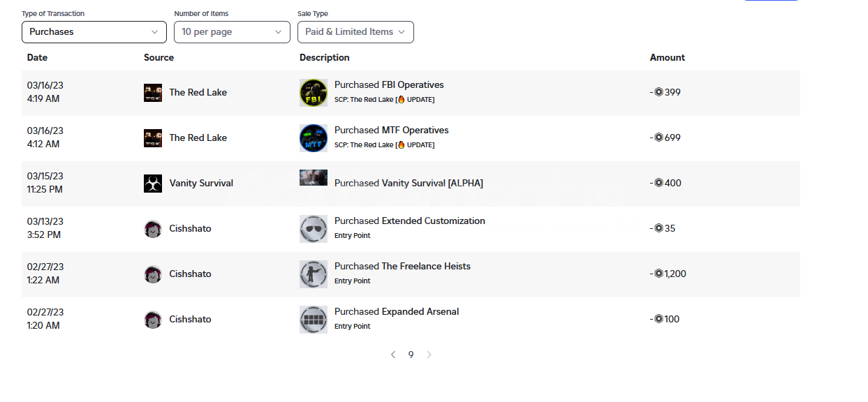Open the 10 per page dropdown

pyautogui.click(x=232, y=32)
